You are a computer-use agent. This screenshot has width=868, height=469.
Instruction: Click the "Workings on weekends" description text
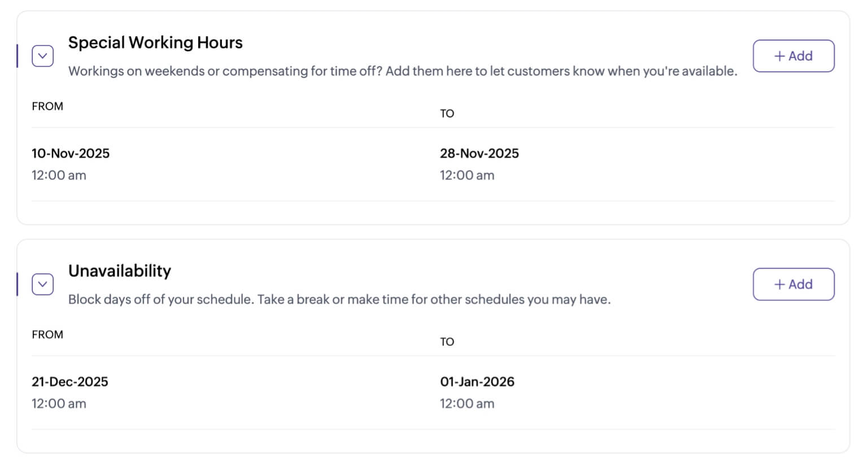click(403, 71)
